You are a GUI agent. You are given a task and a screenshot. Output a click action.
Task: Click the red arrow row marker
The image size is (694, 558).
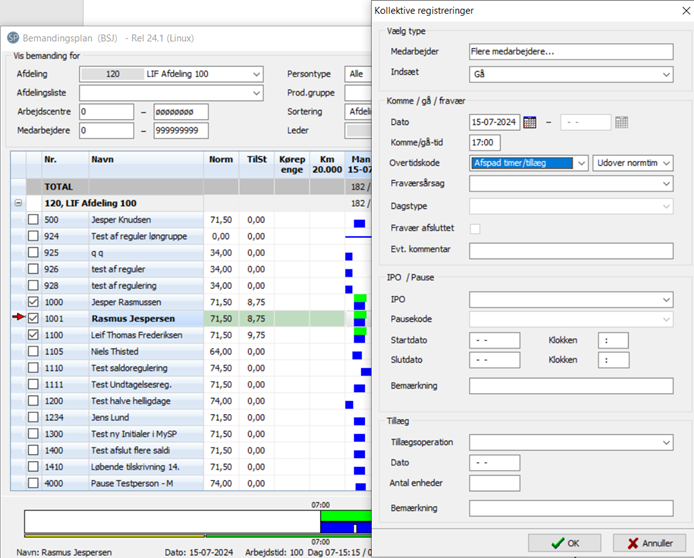click(17, 318)
